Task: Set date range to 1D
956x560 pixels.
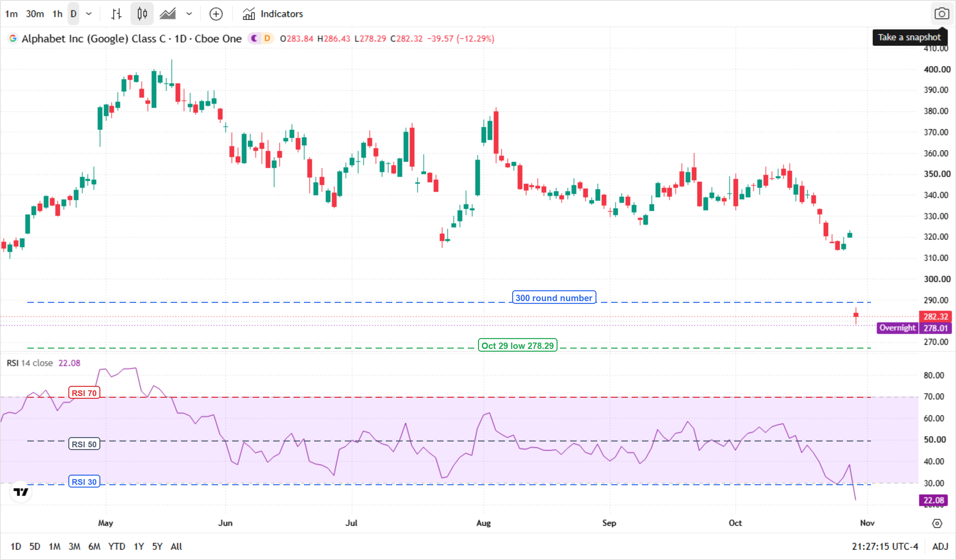Action: (16, 547)
